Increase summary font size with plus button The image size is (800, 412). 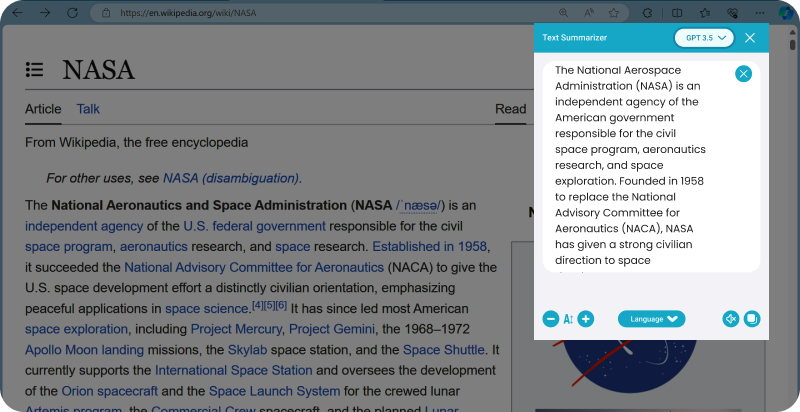[586, 319]
